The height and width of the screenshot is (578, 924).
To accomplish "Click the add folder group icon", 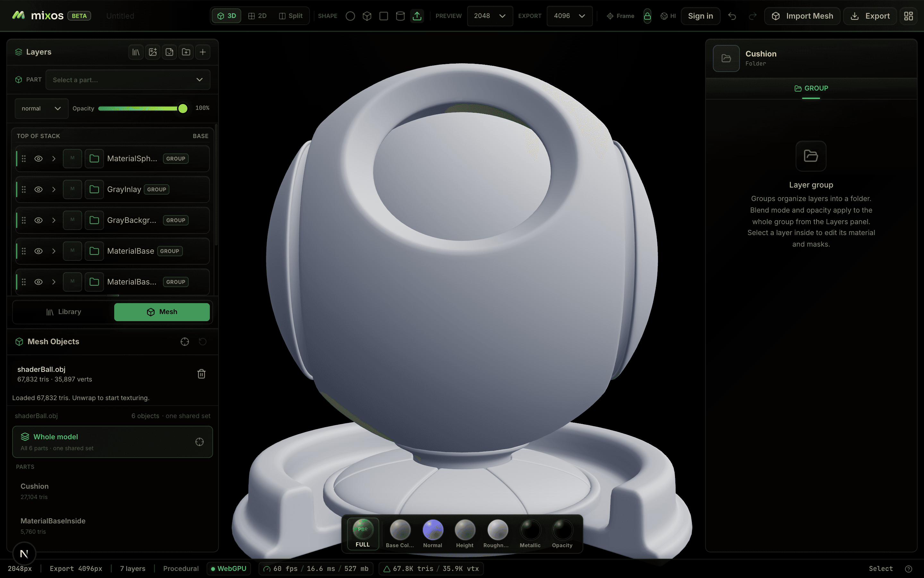I will tap(186, 52).
